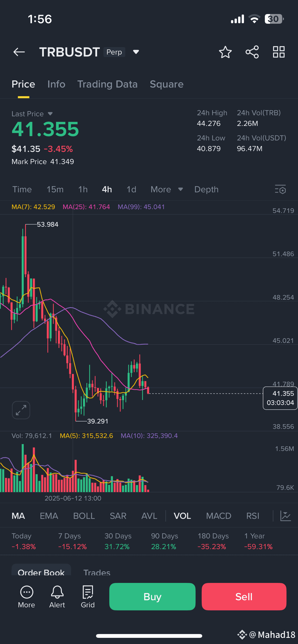
Task: Tap the 30 Days 31.72% performance
Action: click(x=118, y=541)
